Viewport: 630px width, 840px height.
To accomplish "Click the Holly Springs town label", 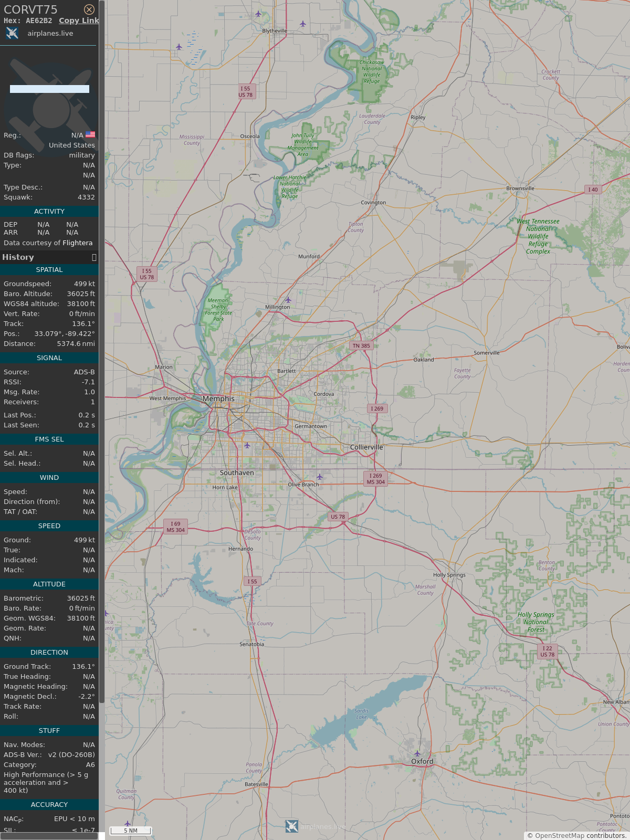I will (449, 575).
